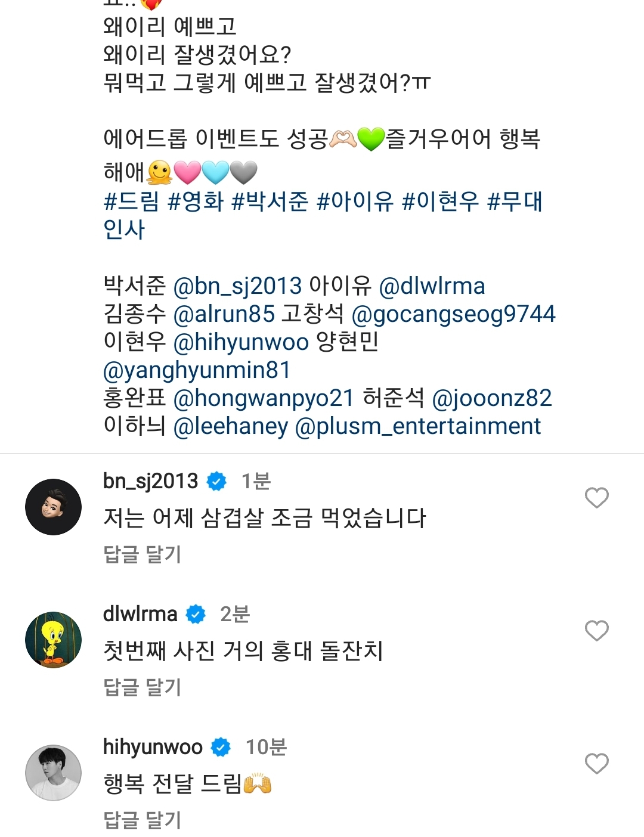Click the verified badge next to hihyunwoo

pyautogui.click(x=221, y=746)
